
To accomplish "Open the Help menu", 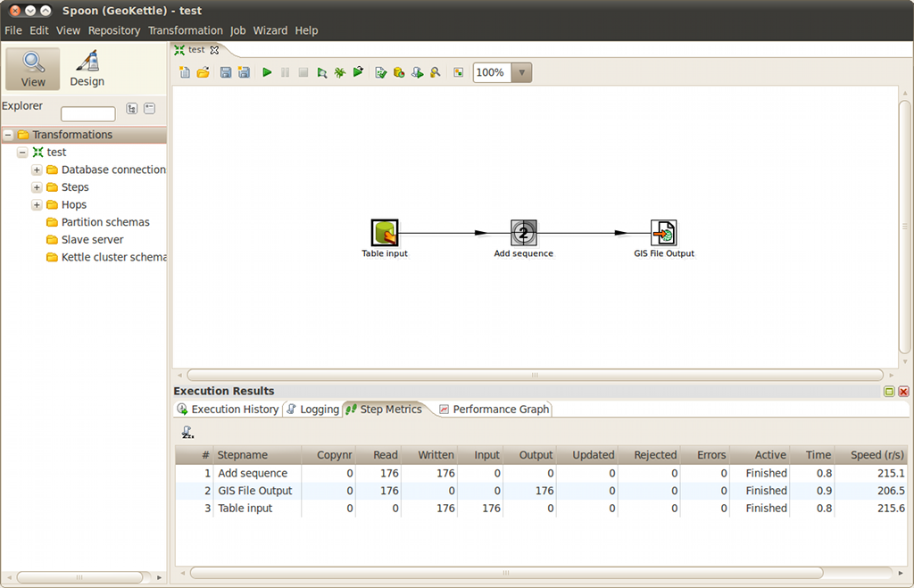I will coord(307,30).
